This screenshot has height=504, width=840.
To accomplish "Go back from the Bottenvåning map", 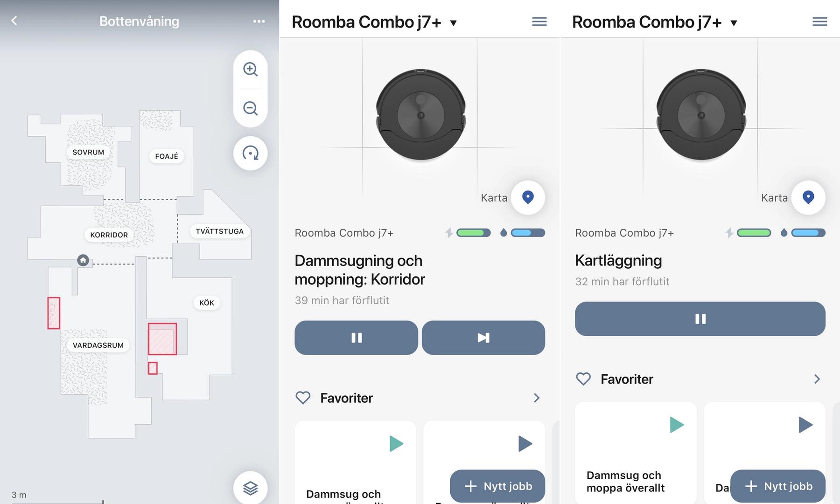I will tap(14, 21).
